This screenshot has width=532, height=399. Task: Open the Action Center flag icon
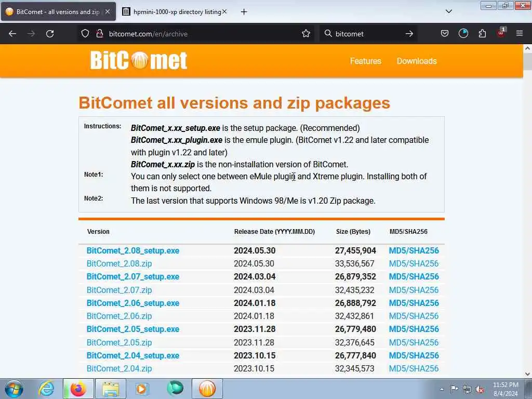pyautogui.click(x=454, y=389)
